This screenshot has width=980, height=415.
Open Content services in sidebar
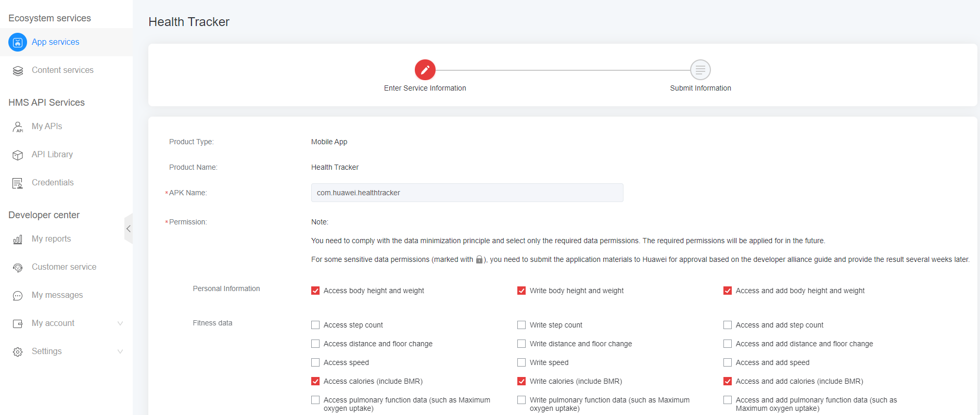66,70
